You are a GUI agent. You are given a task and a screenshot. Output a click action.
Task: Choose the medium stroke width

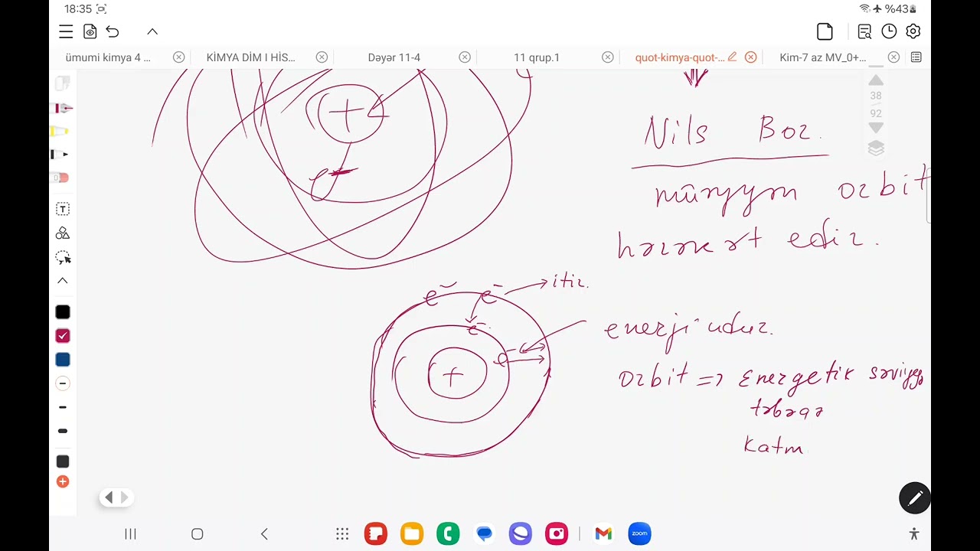pyautogui.click(x=63, y=407)
